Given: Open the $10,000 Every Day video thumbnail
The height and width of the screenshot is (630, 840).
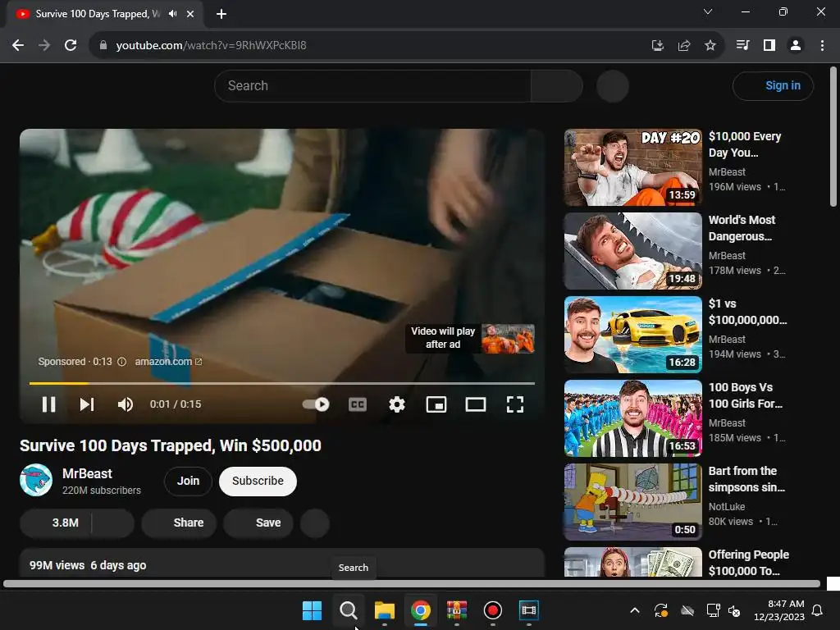Looking at the screenshot, I should tap(632, 167).
